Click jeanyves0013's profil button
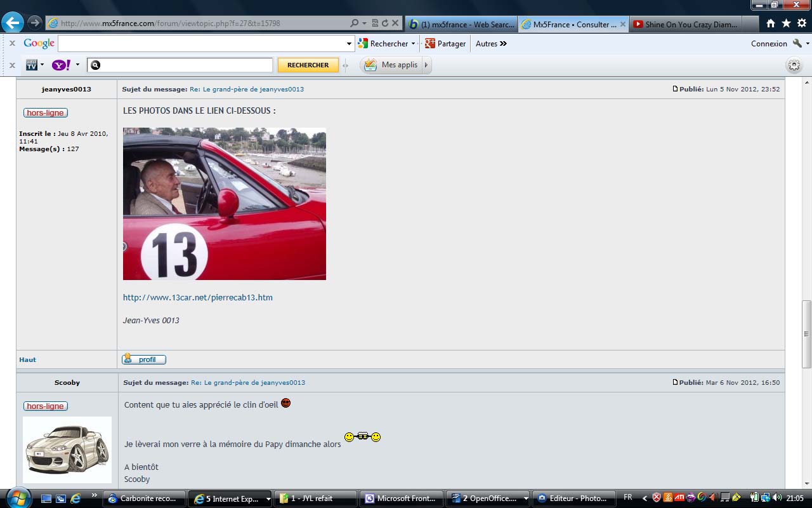812x508 pixels. point(144,359)
